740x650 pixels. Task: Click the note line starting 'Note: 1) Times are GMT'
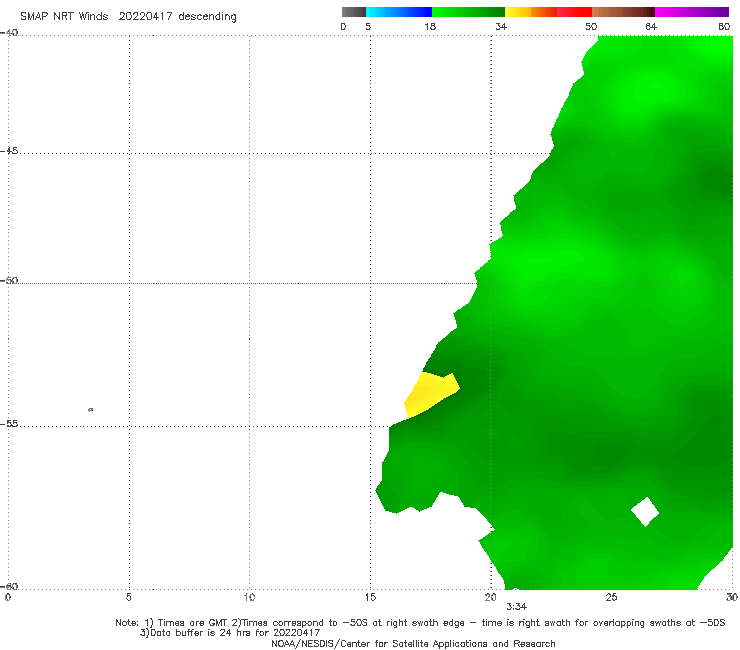[x=420, y=623]
